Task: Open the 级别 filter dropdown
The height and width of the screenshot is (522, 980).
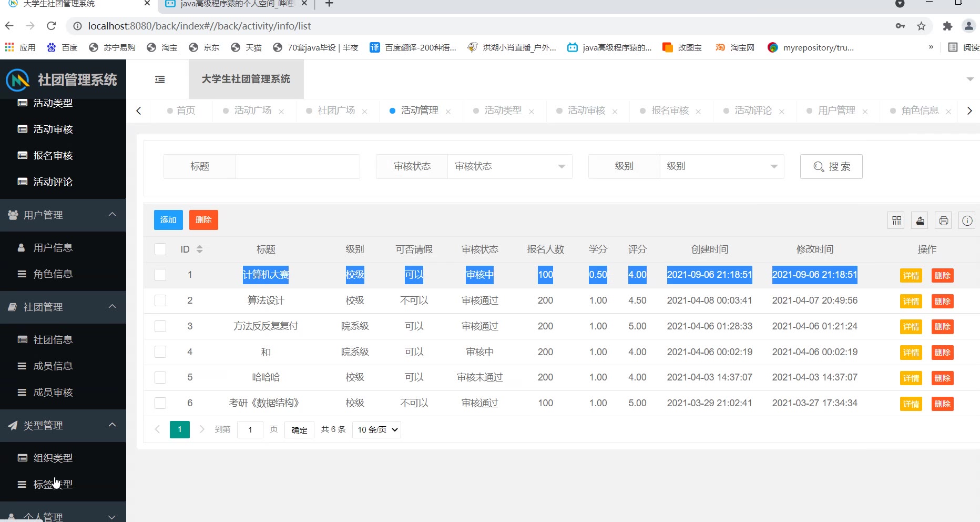Action: (x=721, y=166)
